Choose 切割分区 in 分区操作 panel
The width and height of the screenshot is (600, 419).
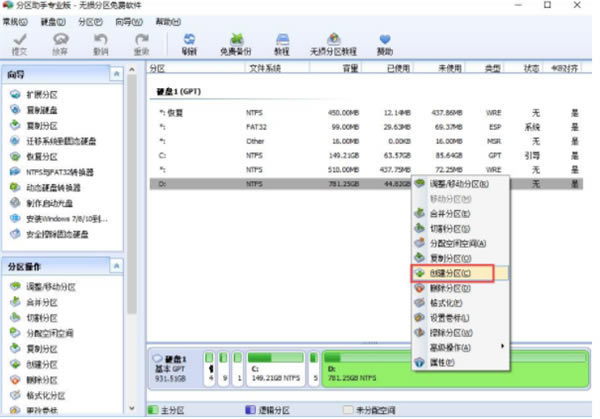[34, 318]
